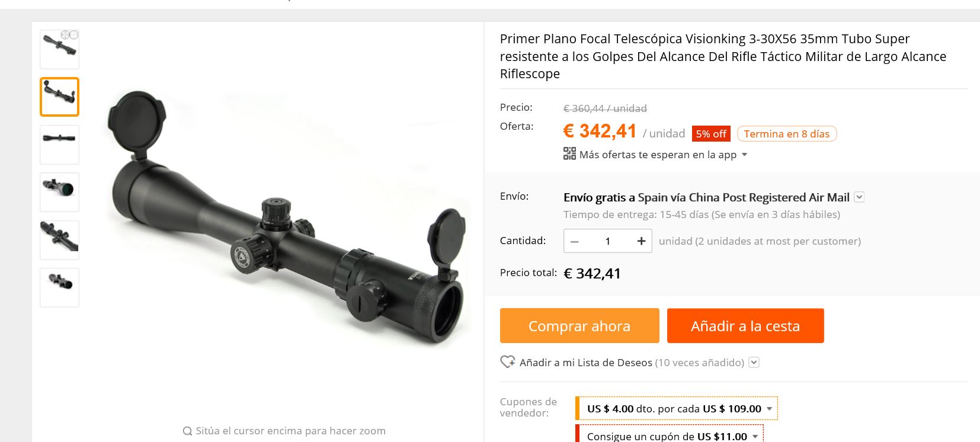The height and width of the screenshot is (442, 980).
Task: Select the highlighted second scope thumbnail
Action: (x=59, y=97)
